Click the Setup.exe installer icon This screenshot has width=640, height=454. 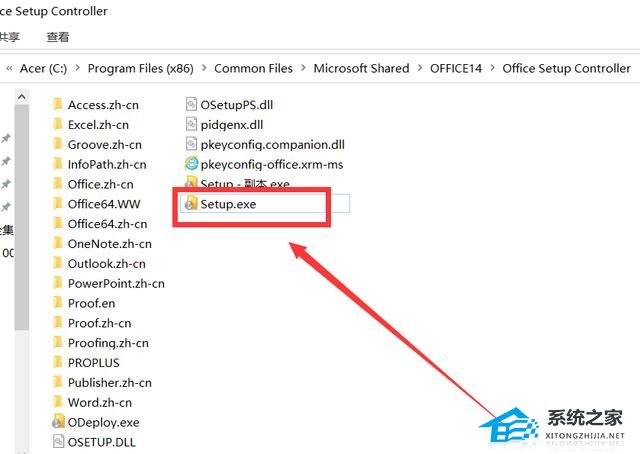[x=191, y=204]
